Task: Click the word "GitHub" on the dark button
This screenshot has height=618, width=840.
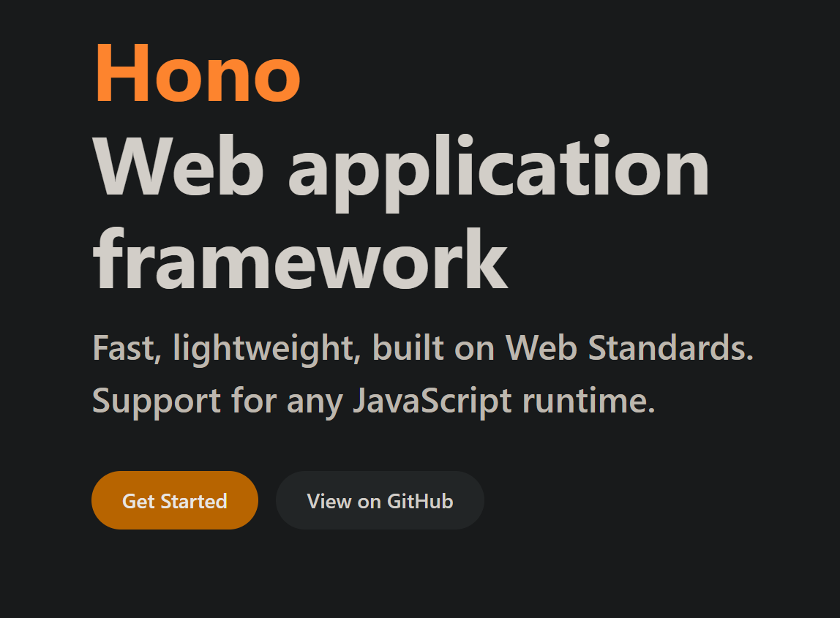Action: point(420,501)
